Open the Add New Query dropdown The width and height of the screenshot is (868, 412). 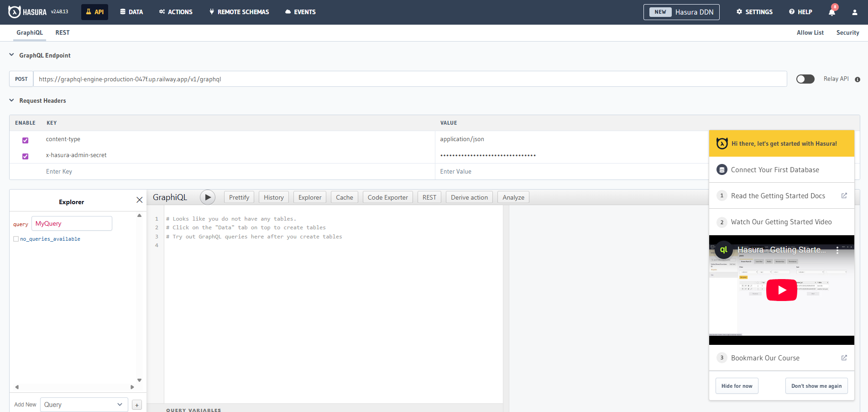(84, 405)
